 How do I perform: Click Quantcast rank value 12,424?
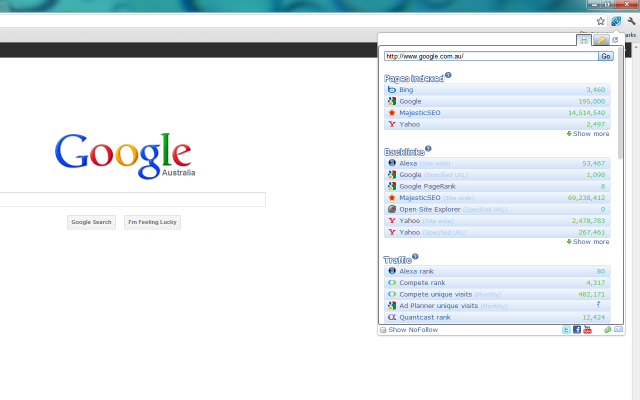click(x=594, y=317)
